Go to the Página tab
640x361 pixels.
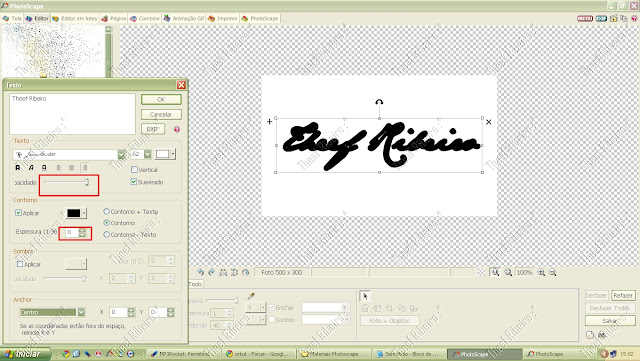[x=114, y=19]
